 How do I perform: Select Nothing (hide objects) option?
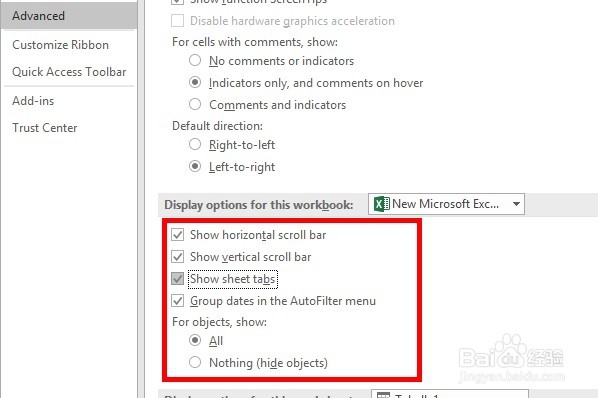(x=195, y=362)
